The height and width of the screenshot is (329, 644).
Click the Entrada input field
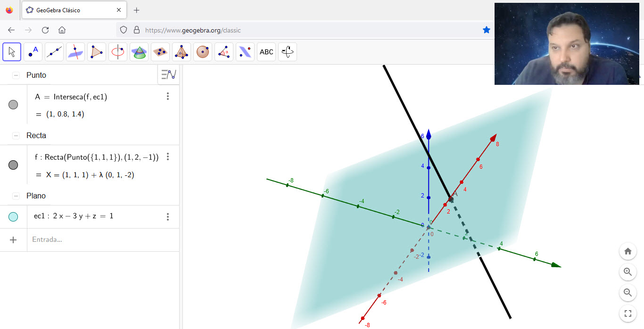(94, 239)
